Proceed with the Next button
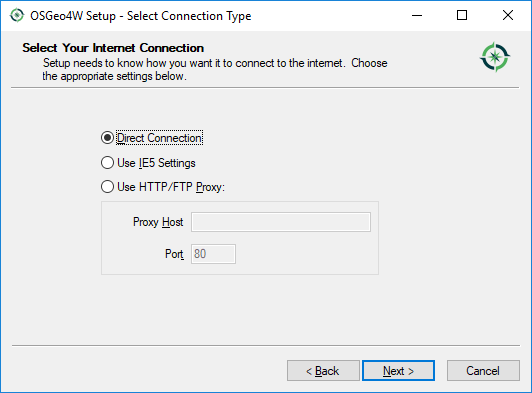 [x=398, y=371]
